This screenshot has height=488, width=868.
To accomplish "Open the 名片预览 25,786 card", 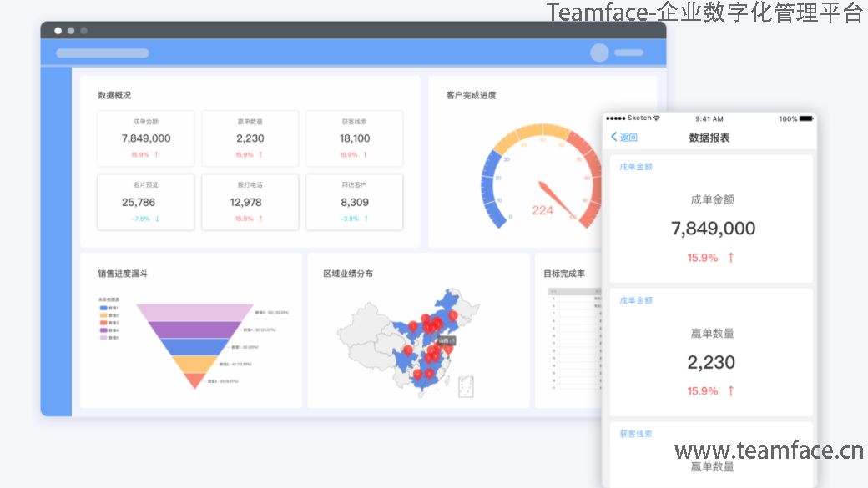I will tap(145, 202).
